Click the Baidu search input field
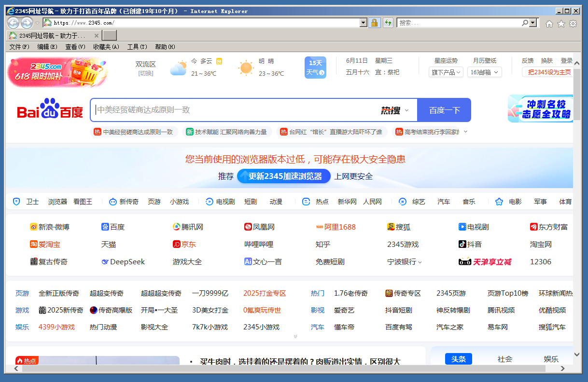 tap(234, 110)
